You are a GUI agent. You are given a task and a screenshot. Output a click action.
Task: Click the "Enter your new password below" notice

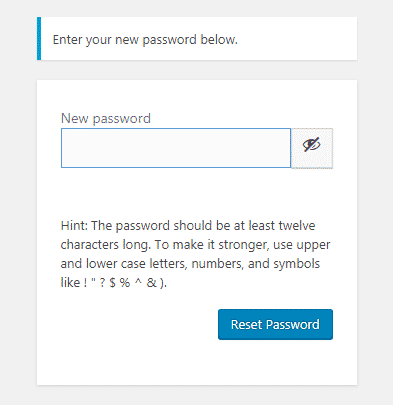click(145, 40)
